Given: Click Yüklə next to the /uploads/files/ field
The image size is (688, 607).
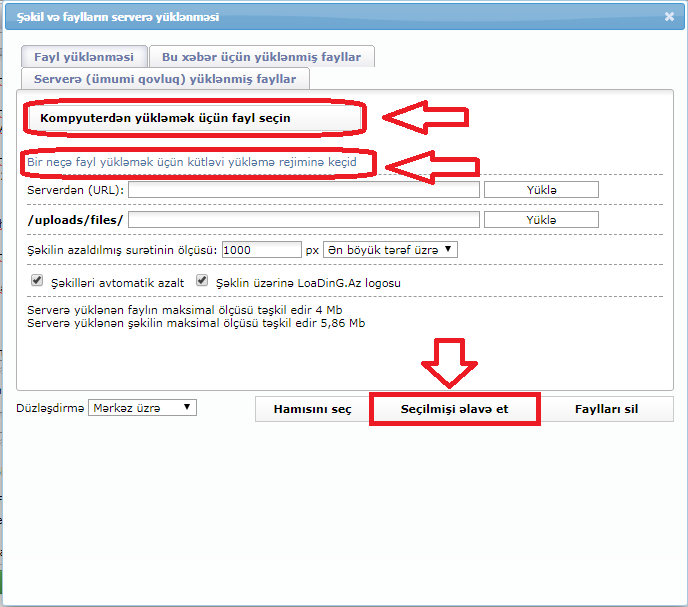Looking at the screenshot, I should [541, 220].
